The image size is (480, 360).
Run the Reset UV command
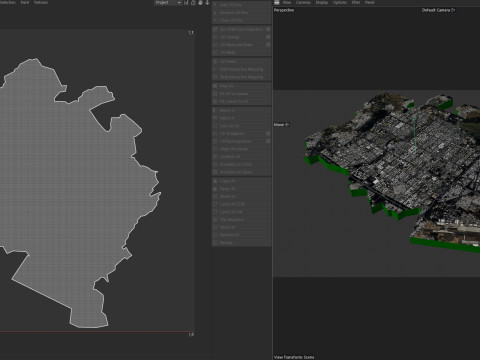[241, 196]
